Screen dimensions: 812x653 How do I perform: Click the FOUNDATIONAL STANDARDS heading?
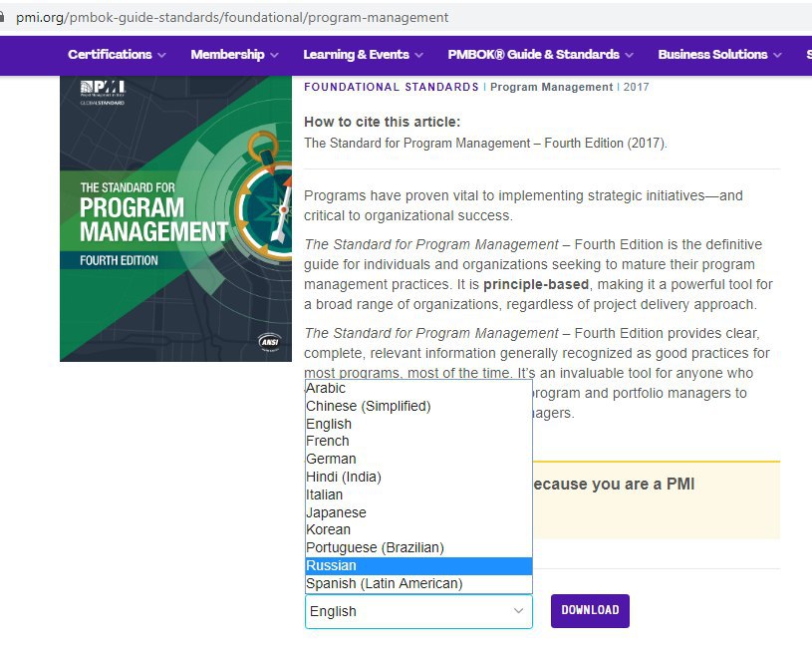(x=391, y=87)
